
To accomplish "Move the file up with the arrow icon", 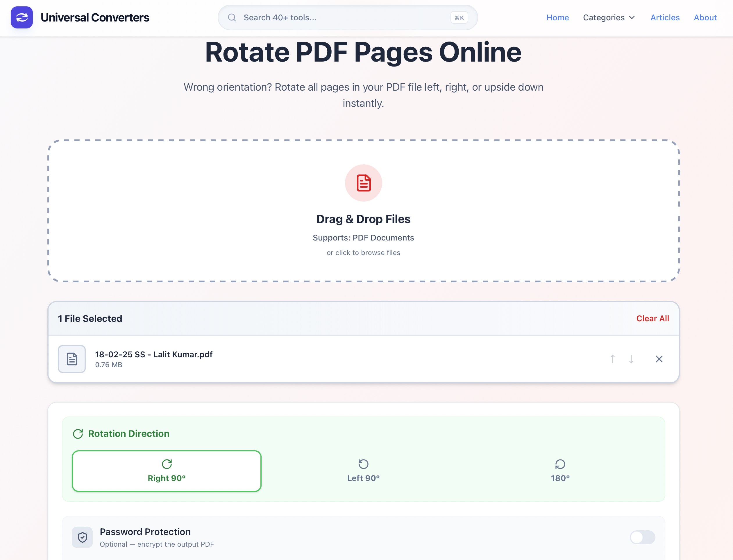I will (x=612, y=359).
